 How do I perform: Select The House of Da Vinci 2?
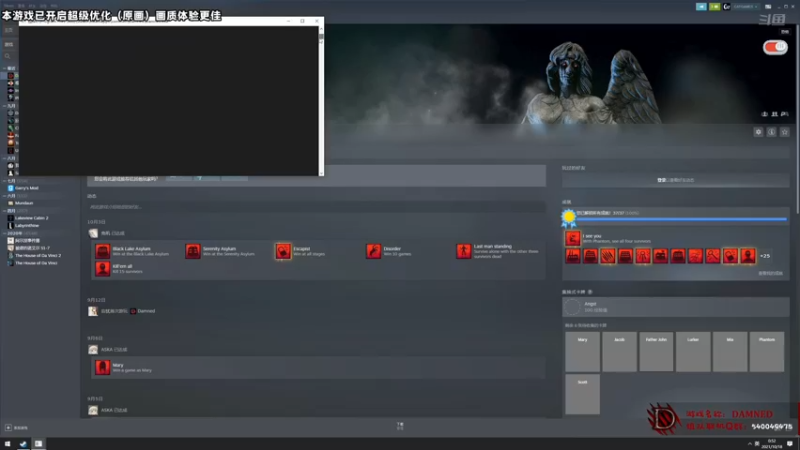(38, 256)
